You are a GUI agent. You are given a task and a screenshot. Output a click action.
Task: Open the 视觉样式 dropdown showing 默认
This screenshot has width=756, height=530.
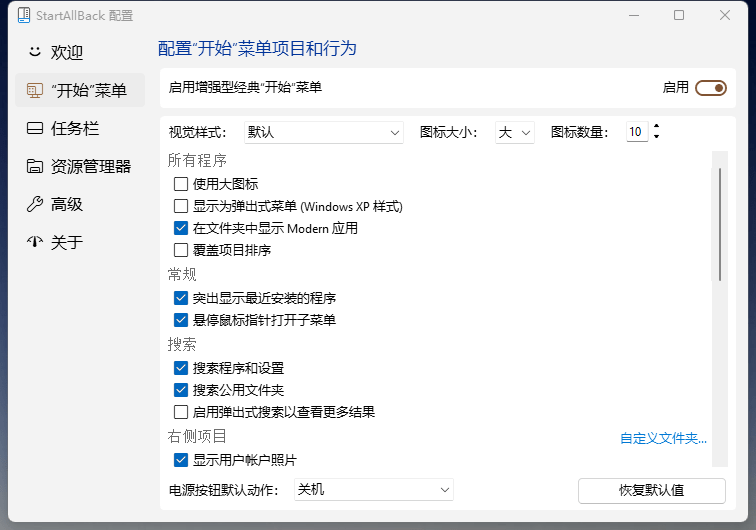324,132
